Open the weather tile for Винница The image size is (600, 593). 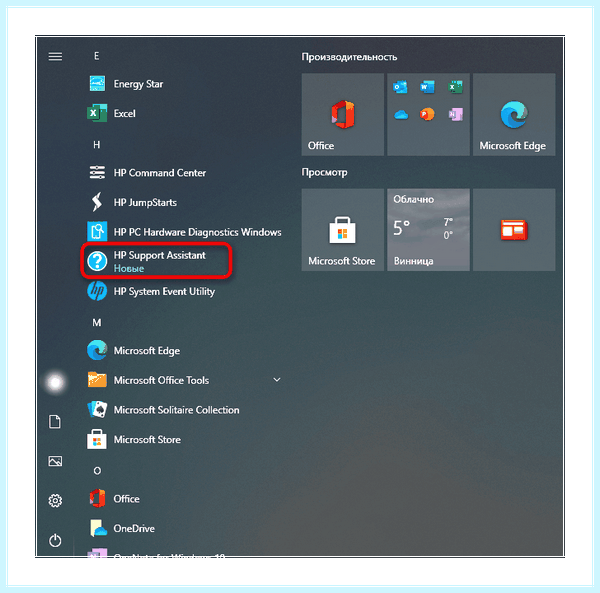[x=428, y=230]
